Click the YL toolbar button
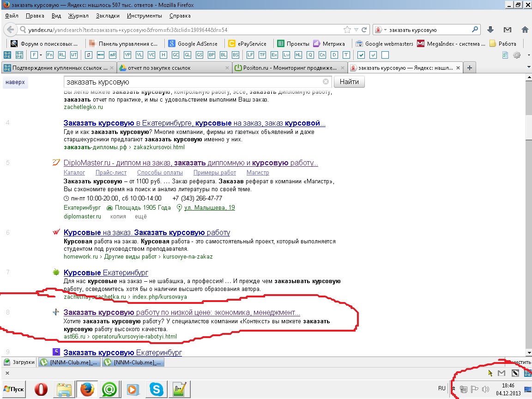 click(x=139, y=55)
